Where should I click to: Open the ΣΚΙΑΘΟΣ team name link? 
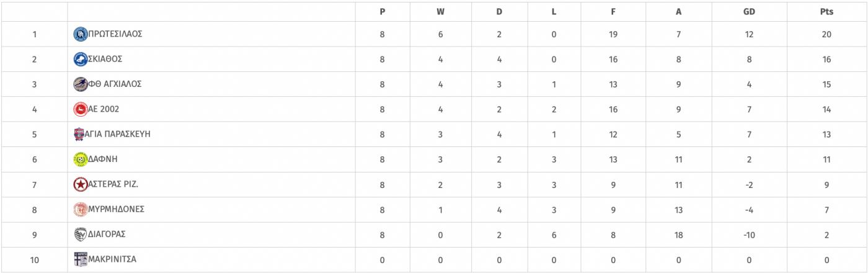[105, 59]
